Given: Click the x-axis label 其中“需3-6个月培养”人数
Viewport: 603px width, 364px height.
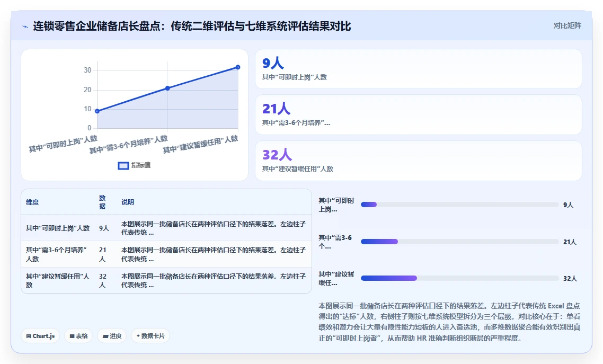Looking at the screenshot, I should (x=128, y=145).
